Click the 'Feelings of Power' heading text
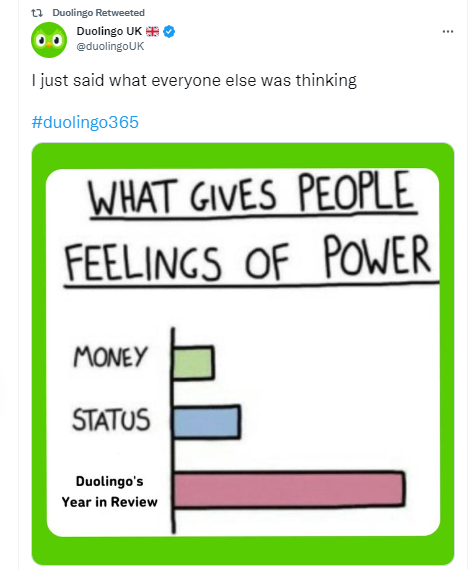 (x=249, y=259)
